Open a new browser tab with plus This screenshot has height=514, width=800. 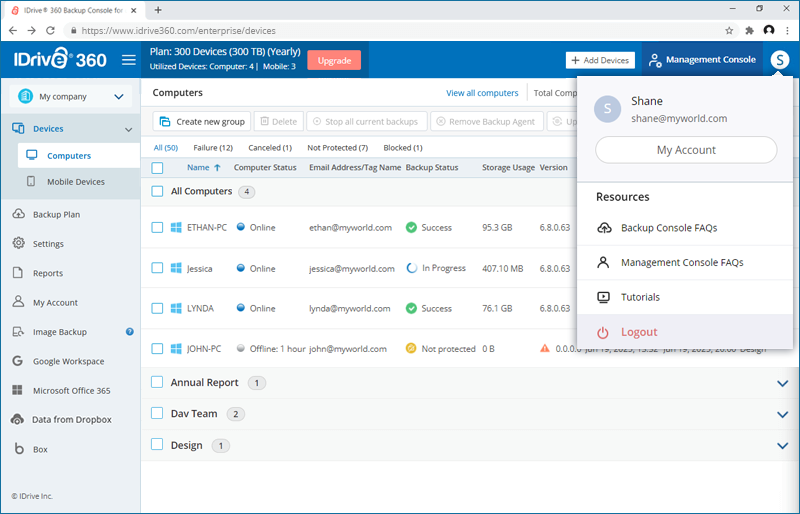158,10
